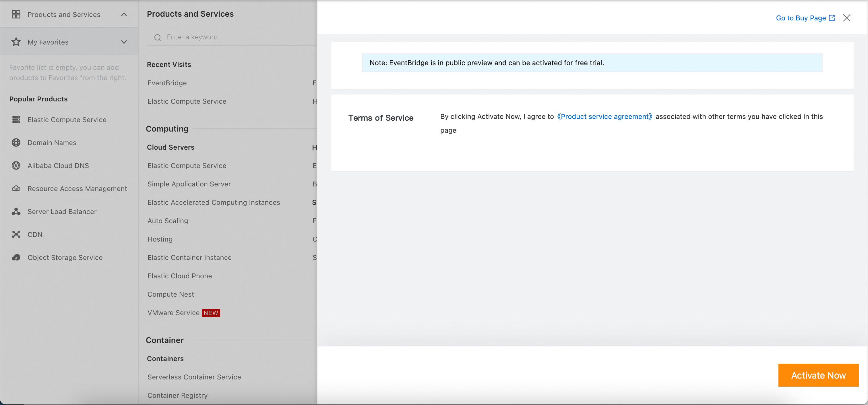868x405 pixels.
Task: Click the Resource Access Management cloud icon
Action: pyautogui.click(x=16, y=188)
